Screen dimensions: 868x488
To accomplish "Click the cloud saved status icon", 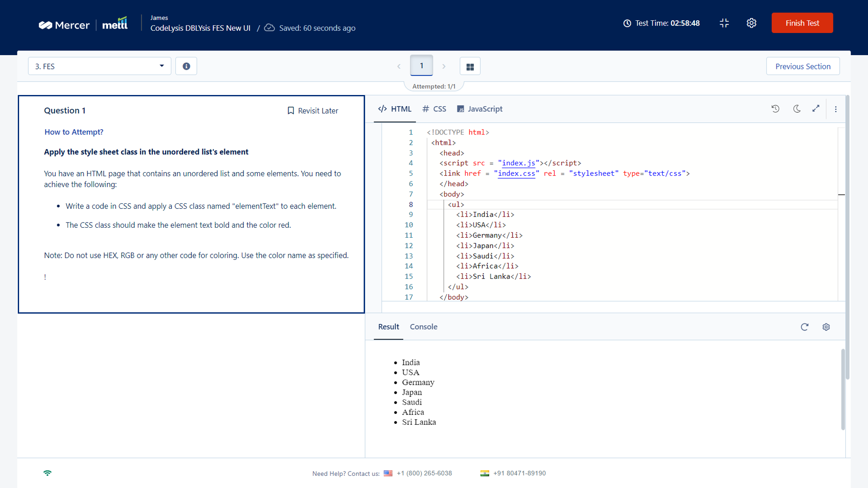I will click(x=270, y=28).
